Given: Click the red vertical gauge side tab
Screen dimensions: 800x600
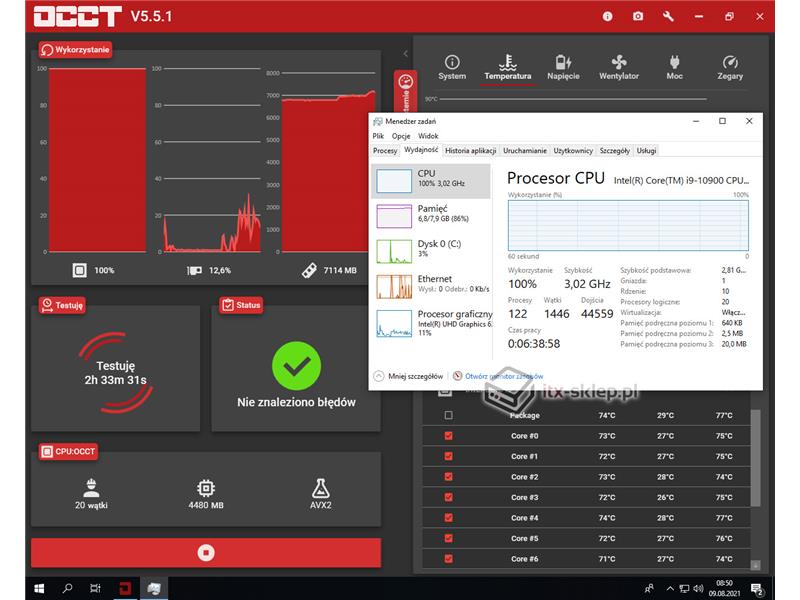Looking at the screenshot, I should 406,91.
